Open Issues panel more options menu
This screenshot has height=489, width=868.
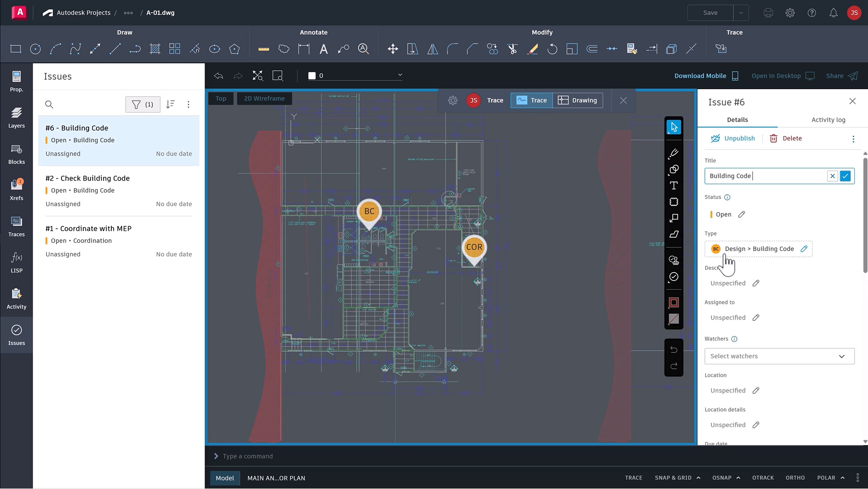(x=189, y=105)
